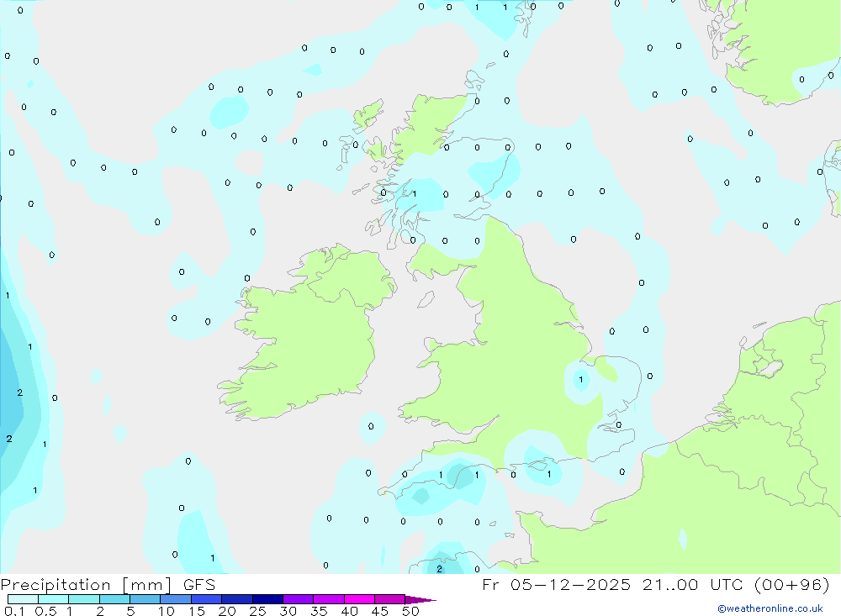This screenshot has height=616, width=841.
Task: Select the 10–15 mm legend color swatch
Action: tap(176, 599)
